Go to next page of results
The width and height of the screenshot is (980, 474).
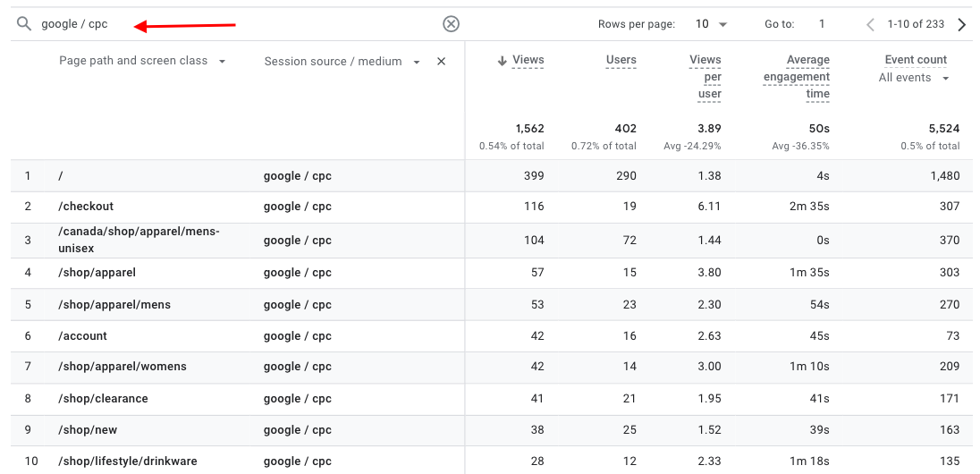point(962,25)
